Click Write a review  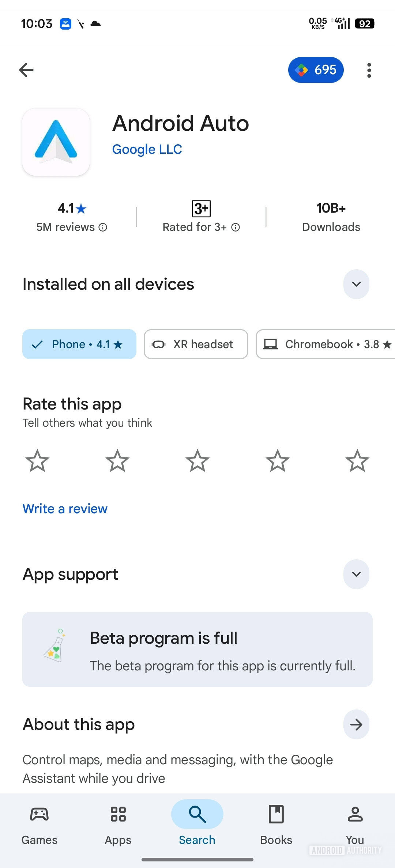pos(65,509)
